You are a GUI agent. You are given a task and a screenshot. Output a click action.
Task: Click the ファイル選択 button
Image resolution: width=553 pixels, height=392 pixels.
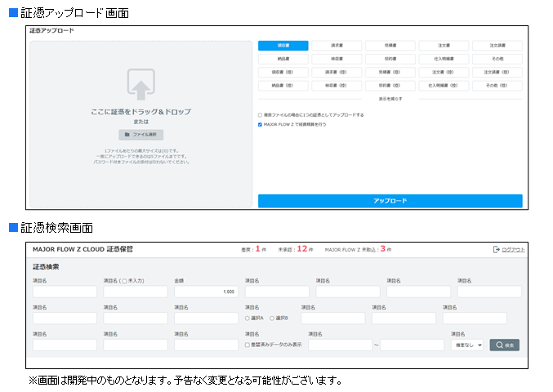pyautogui.click(x=140, y=135)
